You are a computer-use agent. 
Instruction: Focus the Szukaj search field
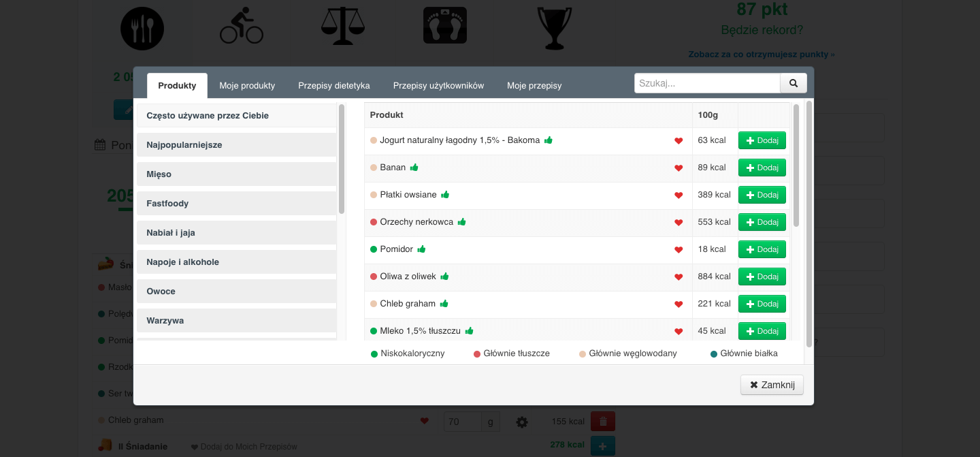click(x=707, y=83)
